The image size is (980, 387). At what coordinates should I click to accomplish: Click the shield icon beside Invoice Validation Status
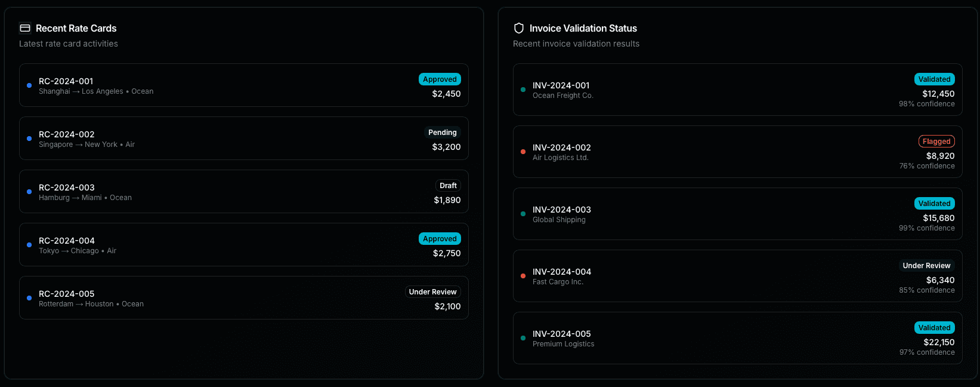tap(518, 27)
